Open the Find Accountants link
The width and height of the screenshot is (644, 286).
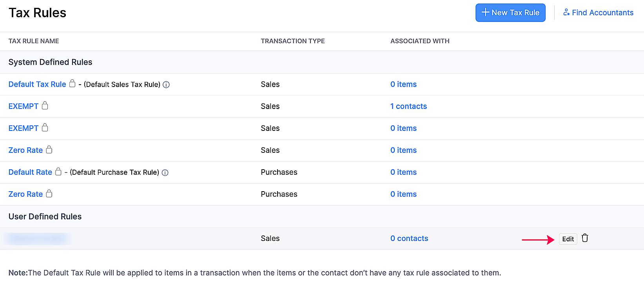(x=602, y=13)
